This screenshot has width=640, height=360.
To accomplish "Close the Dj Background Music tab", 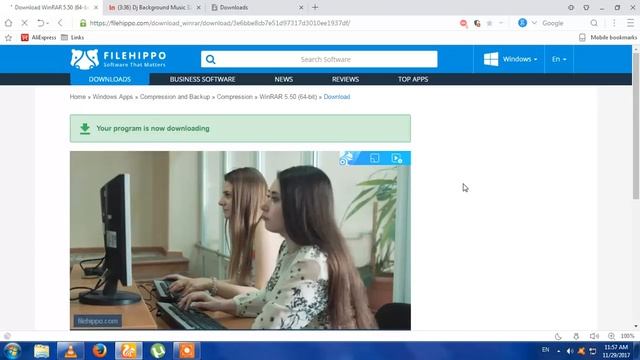I will click(x=198, y=7).
